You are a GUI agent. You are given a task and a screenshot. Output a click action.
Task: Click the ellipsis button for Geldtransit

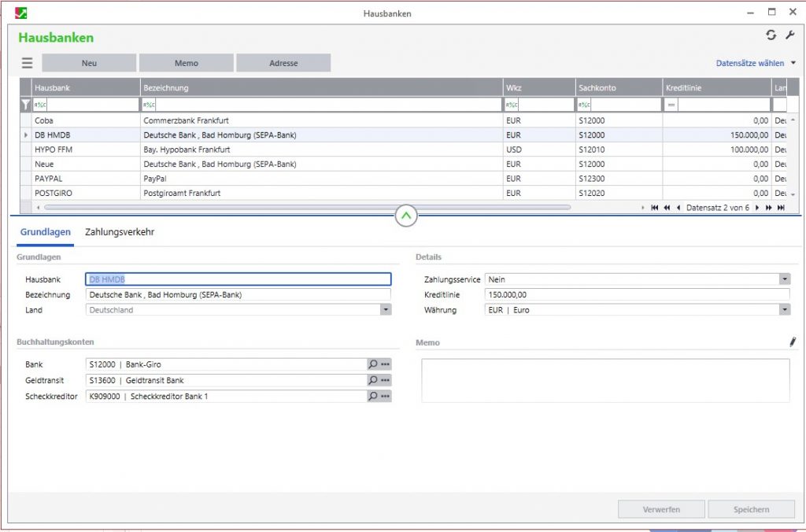(385, 380)
